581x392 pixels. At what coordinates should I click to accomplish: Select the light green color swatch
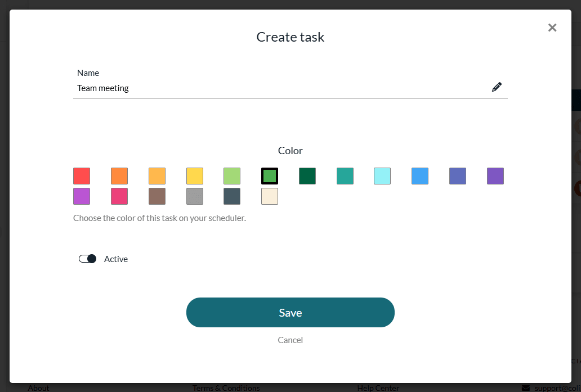pos(232,176)
